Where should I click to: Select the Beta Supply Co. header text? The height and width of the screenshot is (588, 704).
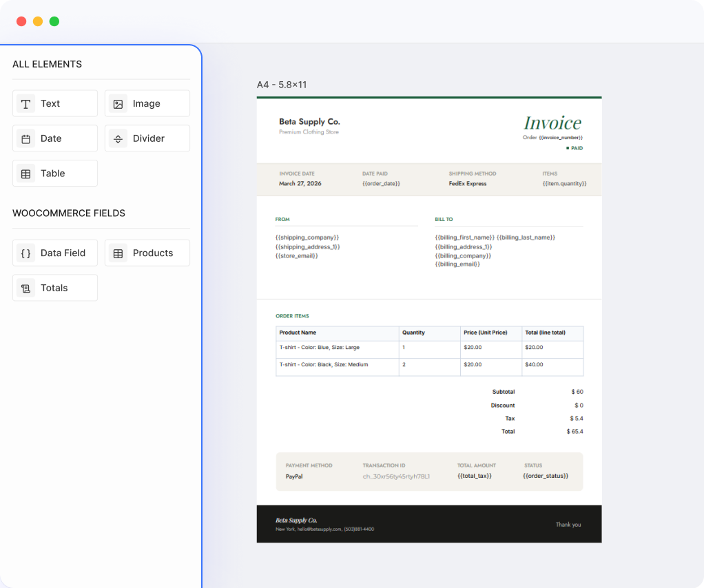coord(309,122)
